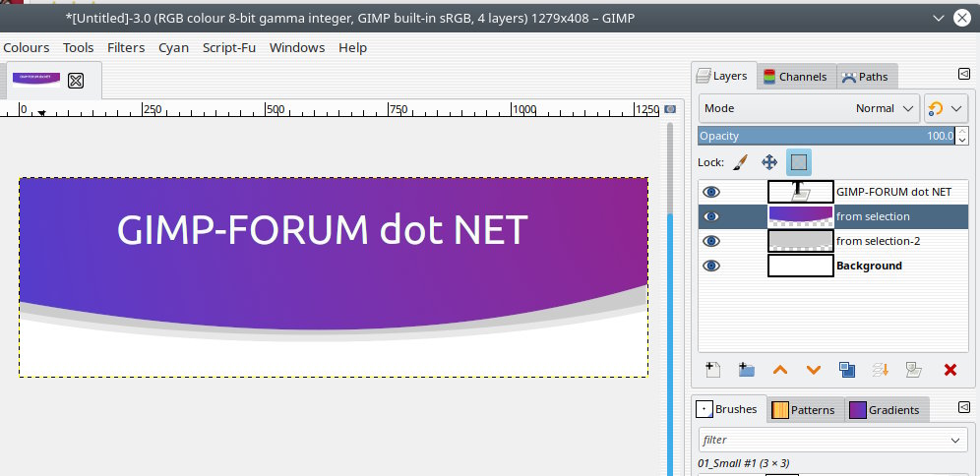Switch to the Channels tab
This screenshot has height=476, width=980.
pyautogui.click(x=796, y=77)
